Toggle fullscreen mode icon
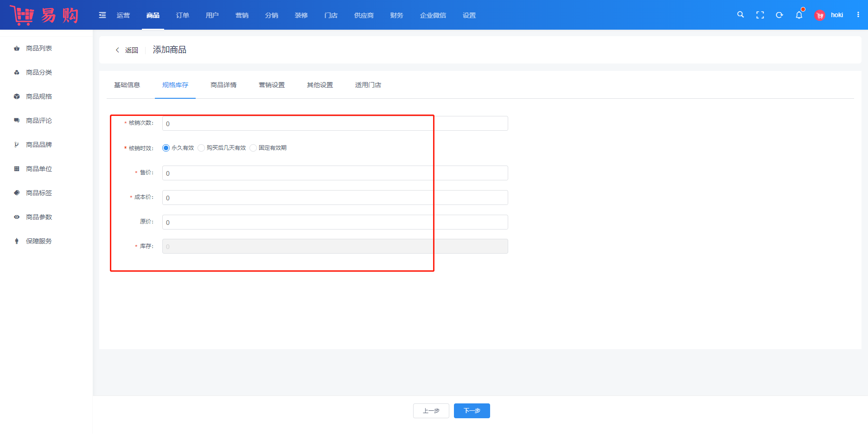868x434 pixels. tap(760, 15)
